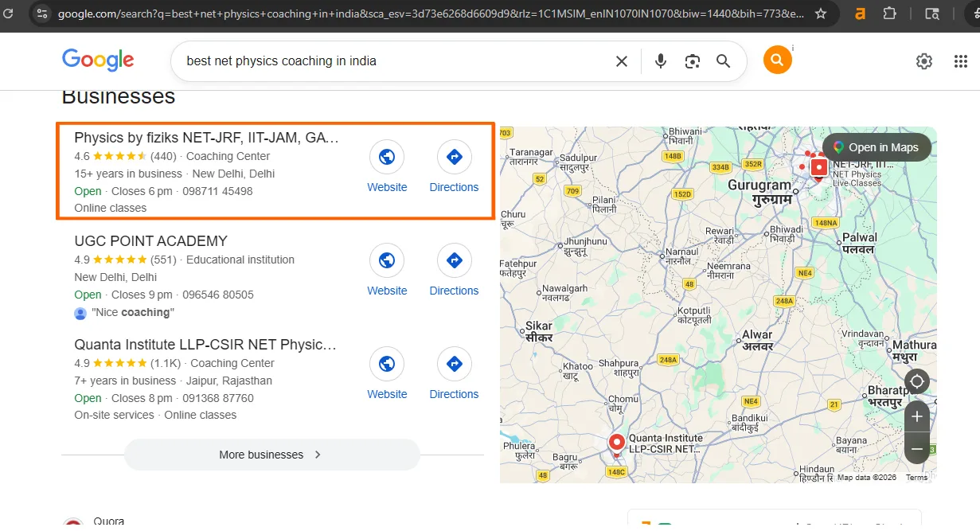
Task: Get Directions to Physics by fiziks
Action: (x=454, y=166)
